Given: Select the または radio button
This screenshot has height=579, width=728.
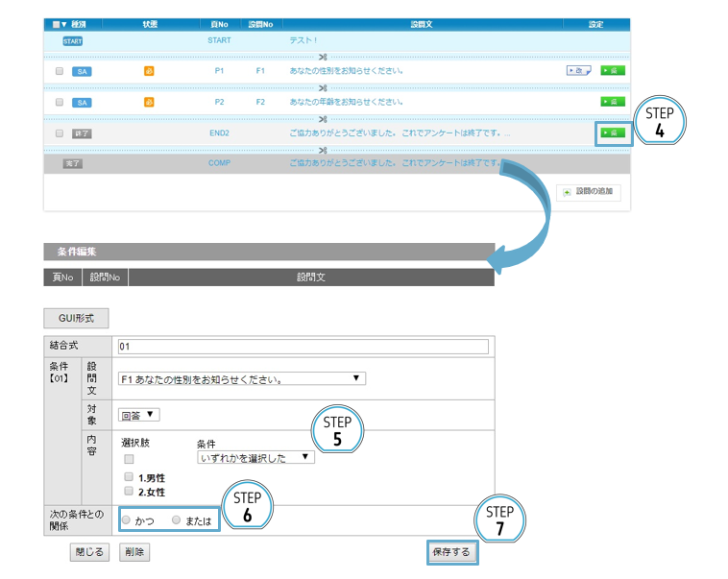Looking at the screenshot, I should tap(176, 519).
